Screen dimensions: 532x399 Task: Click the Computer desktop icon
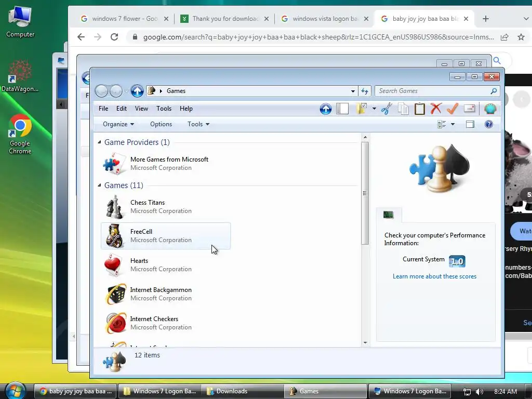[x=20, y=21]
